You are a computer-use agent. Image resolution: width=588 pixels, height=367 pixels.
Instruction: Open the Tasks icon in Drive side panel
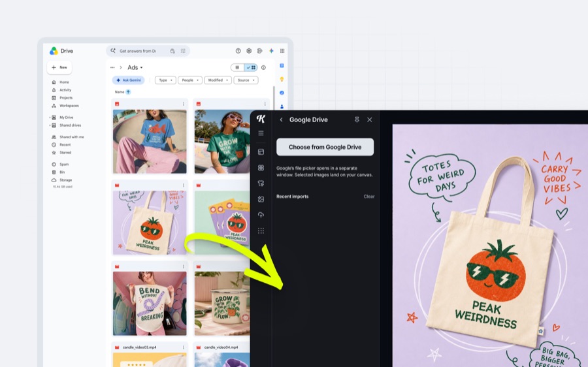point(282,93)
